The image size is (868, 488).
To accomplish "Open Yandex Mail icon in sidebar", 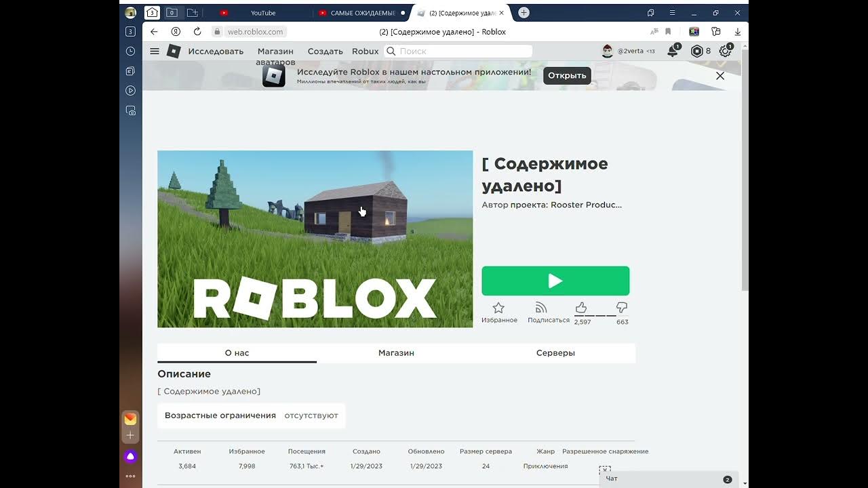I will [130, 420].
